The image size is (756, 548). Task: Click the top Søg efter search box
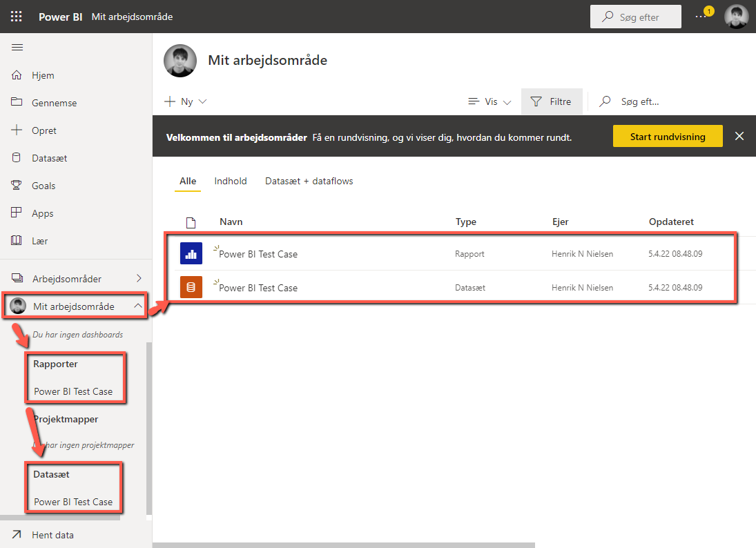point(635,17)
